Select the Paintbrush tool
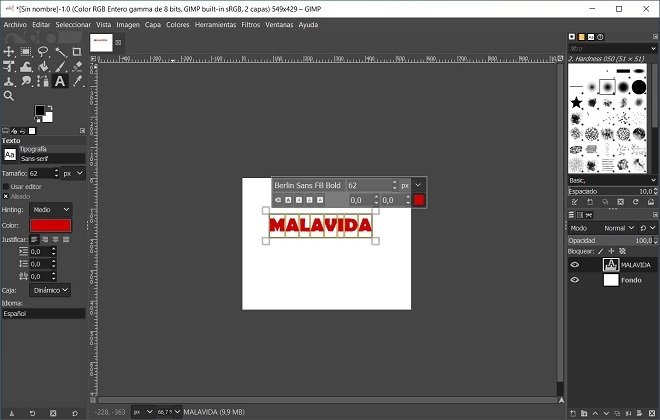The width and height of the screenshot is (660, 420). 61,66
